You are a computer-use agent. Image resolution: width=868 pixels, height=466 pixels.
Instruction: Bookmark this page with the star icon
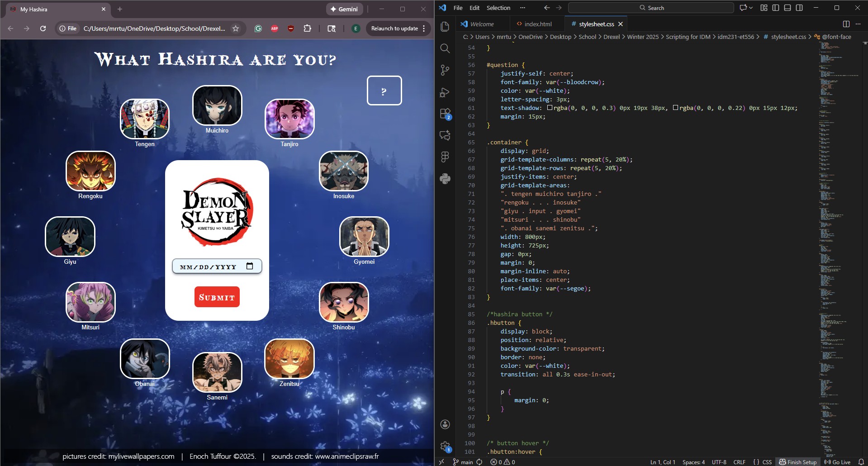coord(236,29)
